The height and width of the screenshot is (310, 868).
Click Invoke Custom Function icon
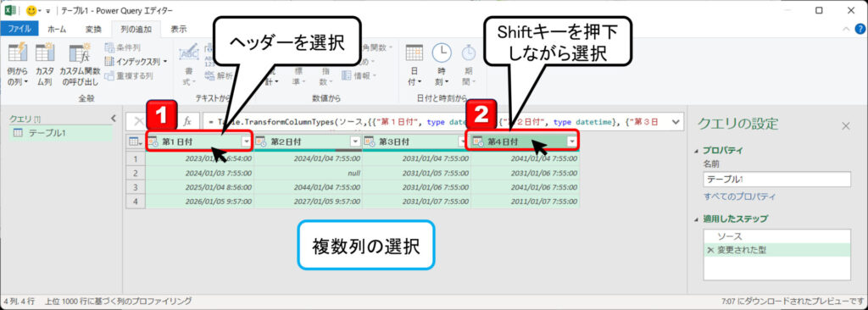coord(79,53)
